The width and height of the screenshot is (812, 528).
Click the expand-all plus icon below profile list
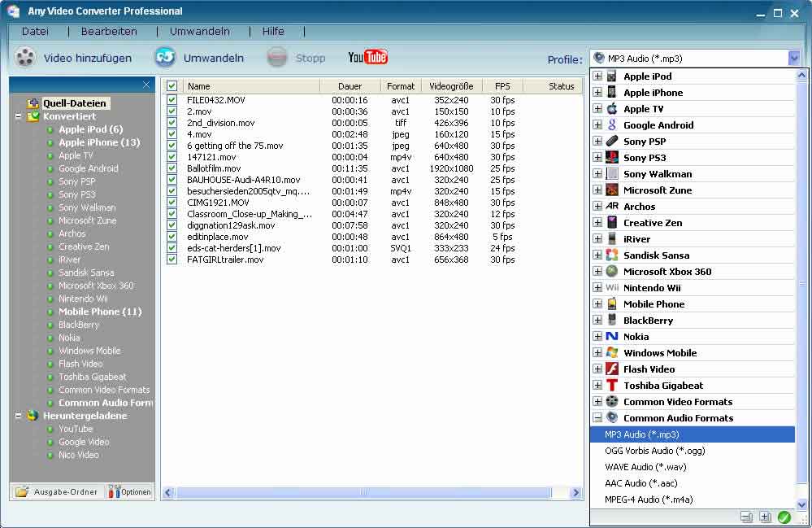765,517
